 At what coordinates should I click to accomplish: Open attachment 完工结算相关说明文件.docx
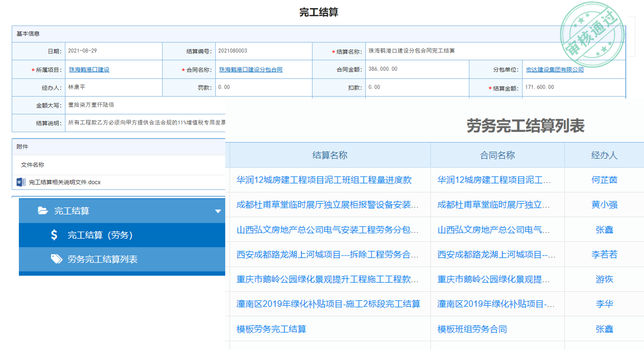click(x=65, y=182)
